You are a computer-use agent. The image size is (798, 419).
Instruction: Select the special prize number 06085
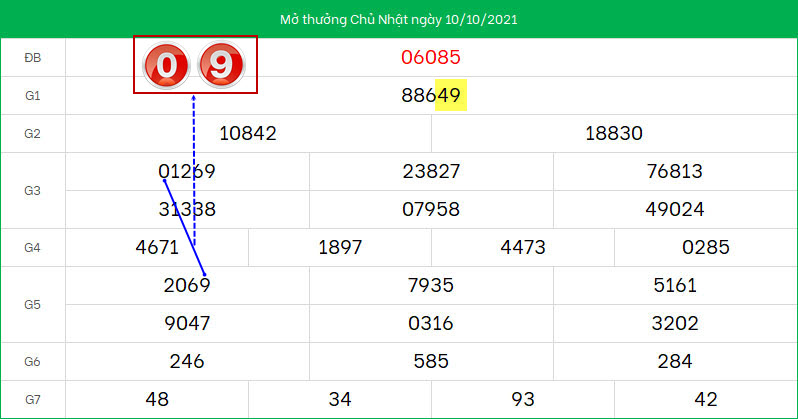pos(431,57)
